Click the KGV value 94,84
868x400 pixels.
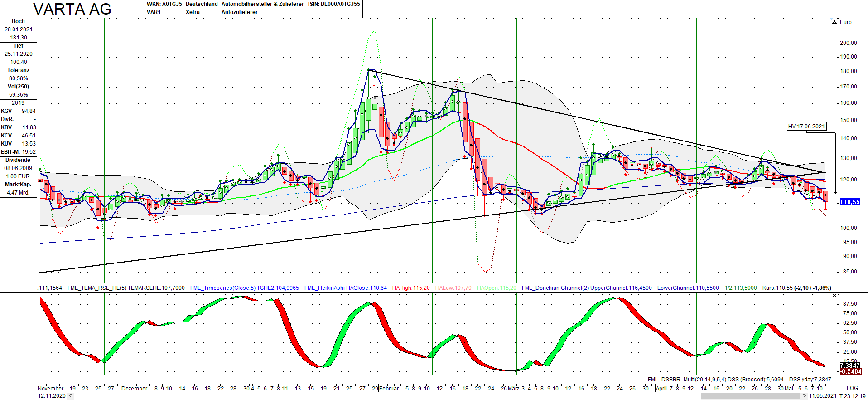pos(29,111)
